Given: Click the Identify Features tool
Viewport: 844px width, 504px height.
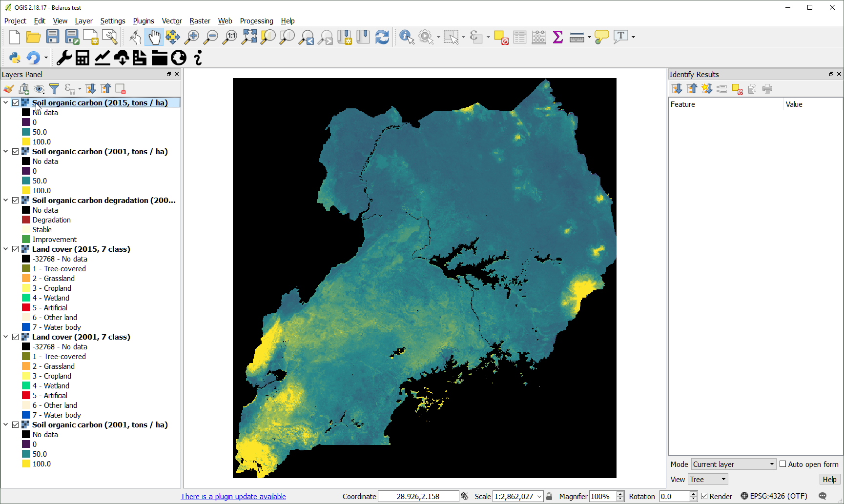Looking at the screenshot, I should (406, 37).
